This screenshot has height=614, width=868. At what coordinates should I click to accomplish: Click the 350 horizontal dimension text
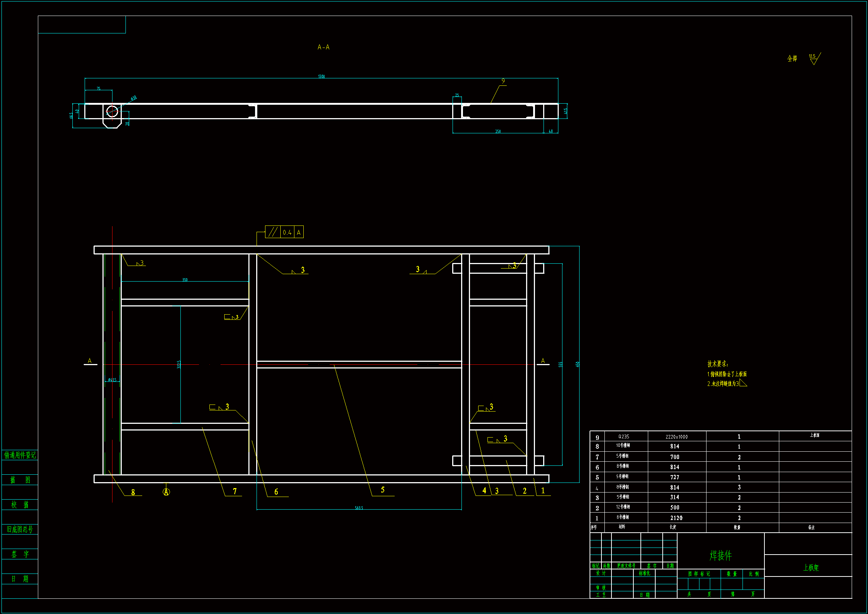point(185,280)
